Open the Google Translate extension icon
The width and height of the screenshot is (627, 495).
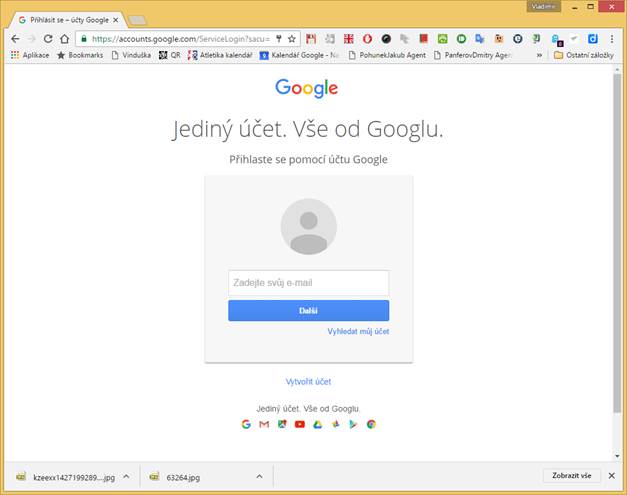[x=480, y=39]
